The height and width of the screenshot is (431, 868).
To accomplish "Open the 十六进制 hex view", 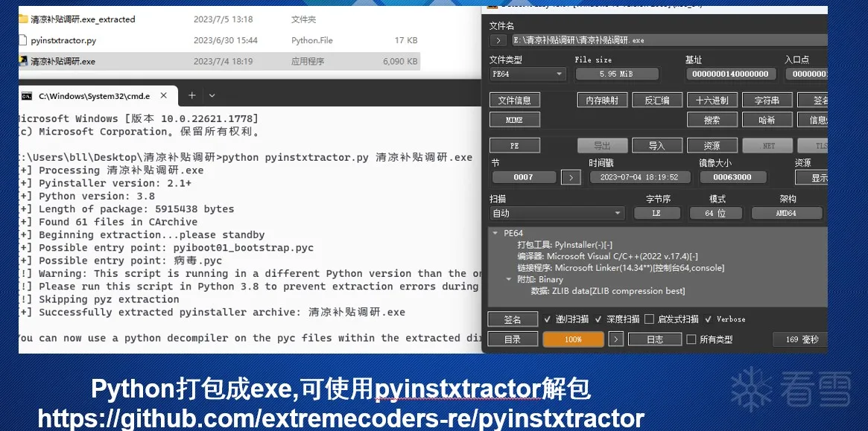I will point(712,100).
